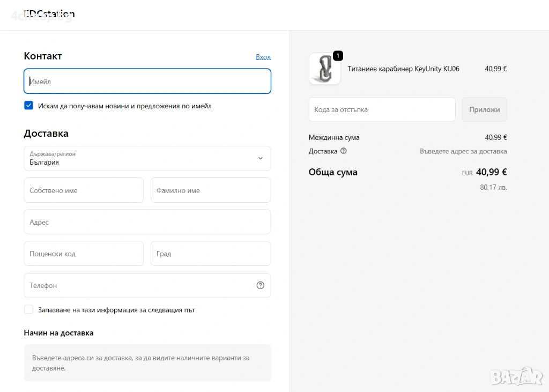The width and height of the screenshot is (549, 392).
Task: Click the Собствено име field
Action: [84, 190]
